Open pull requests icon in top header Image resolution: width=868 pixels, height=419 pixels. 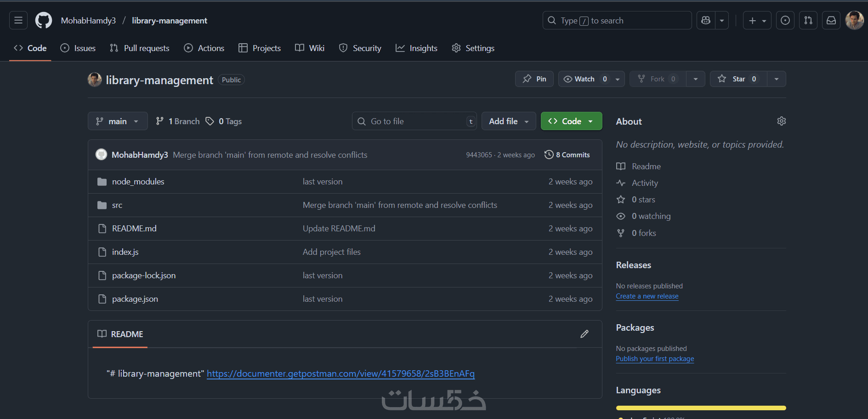click(x=808, y=20)
